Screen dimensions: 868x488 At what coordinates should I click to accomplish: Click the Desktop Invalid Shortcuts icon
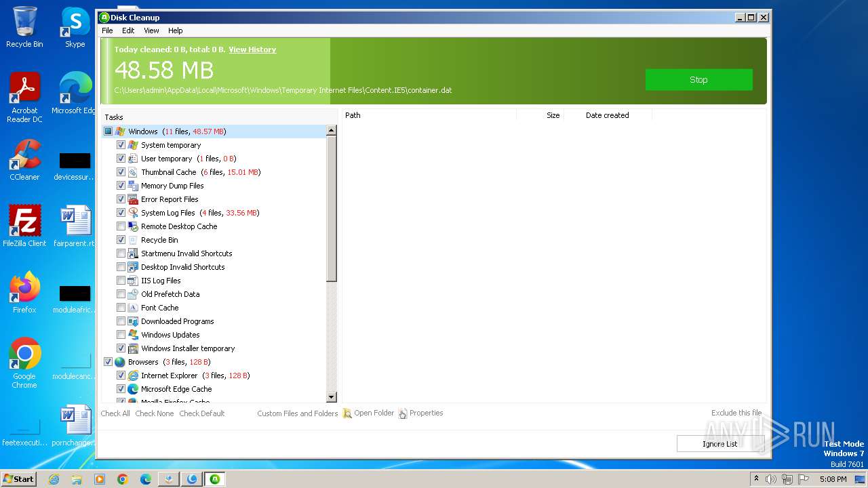click(133, 267)
